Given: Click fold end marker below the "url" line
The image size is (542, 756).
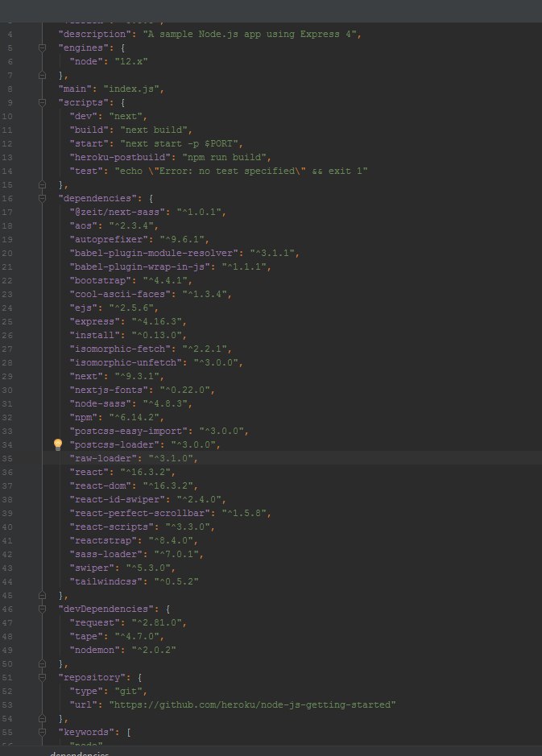Looking at the screenshot, I should 42,718.
